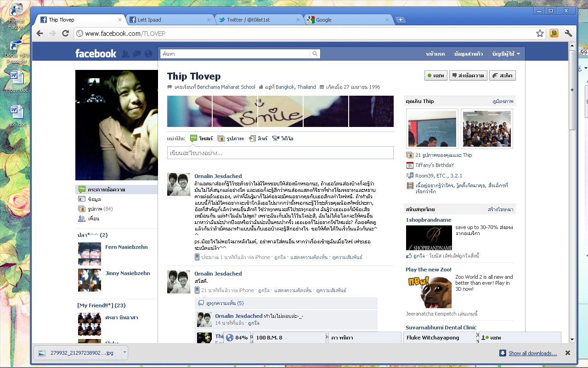588x368 pixels.
Task: Select กระดานข้อความ wall in sidebar
Action: [x=117, y=190]
